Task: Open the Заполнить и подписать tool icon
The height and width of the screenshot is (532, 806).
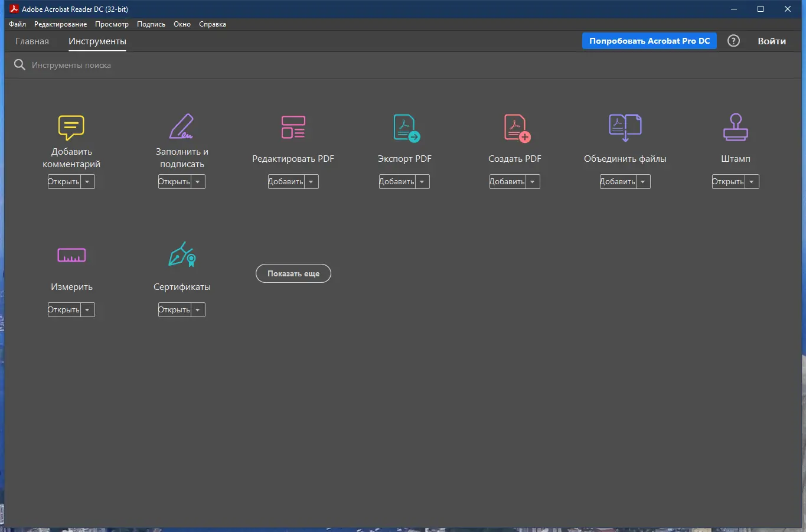Action: [x=181, y=126]
